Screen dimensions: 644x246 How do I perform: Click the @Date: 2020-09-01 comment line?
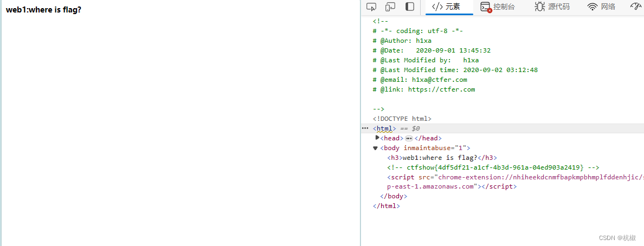(432, 50)
